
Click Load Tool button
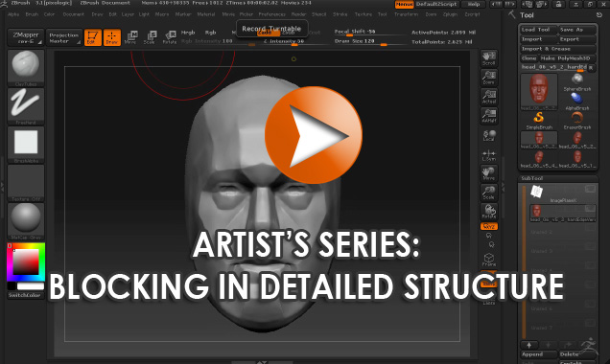coord(538,30)
